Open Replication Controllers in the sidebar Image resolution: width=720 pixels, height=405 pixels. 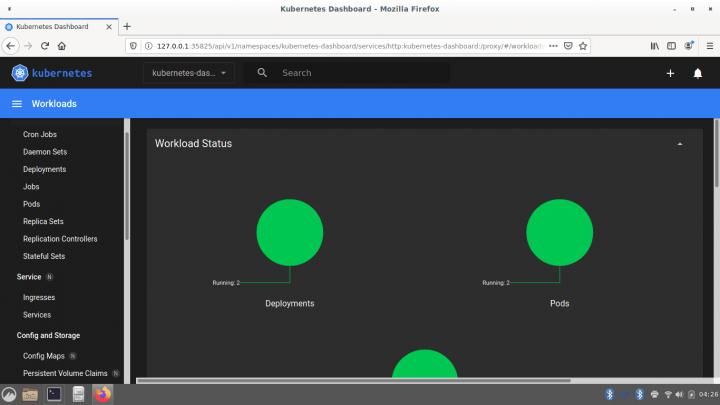[60, 239]
